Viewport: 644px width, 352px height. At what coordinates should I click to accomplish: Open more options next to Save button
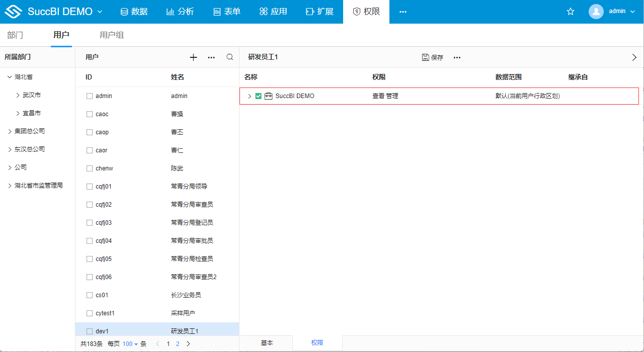(457, 57)
